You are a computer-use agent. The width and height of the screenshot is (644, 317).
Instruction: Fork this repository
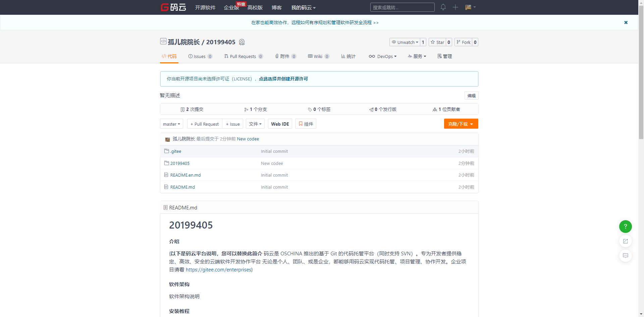pyautogui.click(x=464, y=42)
